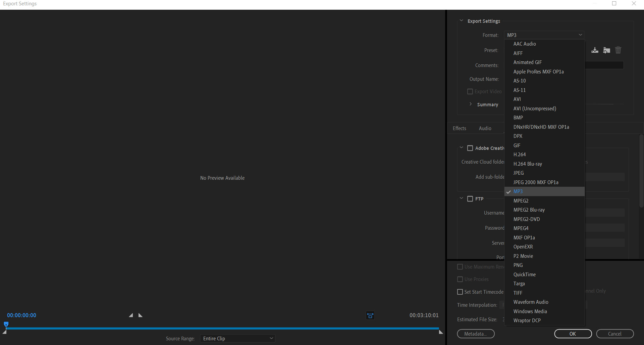Open the Source Range dropdown
644x345 pixels.
coord(237,339)
